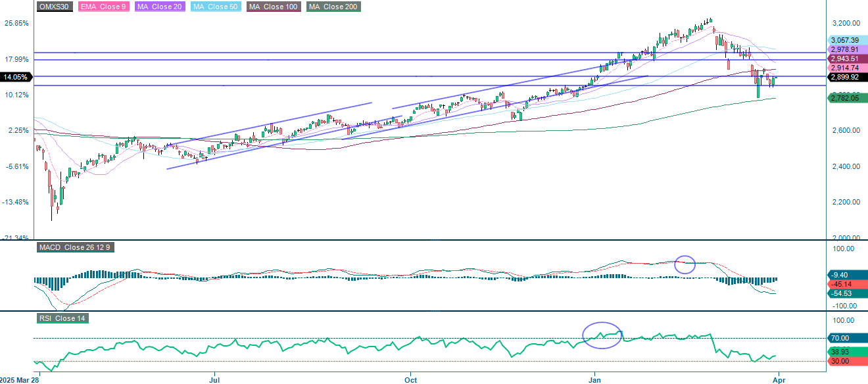The width and height of the screenshot is (868, 384).
Task: Click the 3,057.39 price tag
Action: [847, 40]
